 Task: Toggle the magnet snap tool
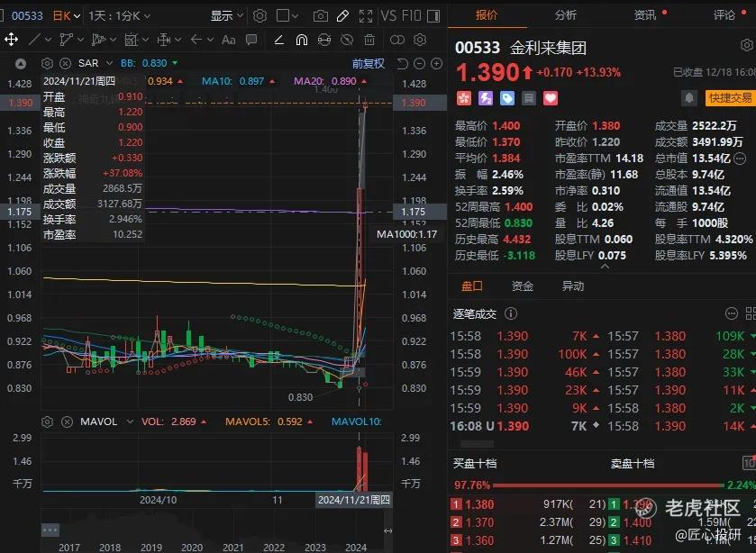(302, 40)
